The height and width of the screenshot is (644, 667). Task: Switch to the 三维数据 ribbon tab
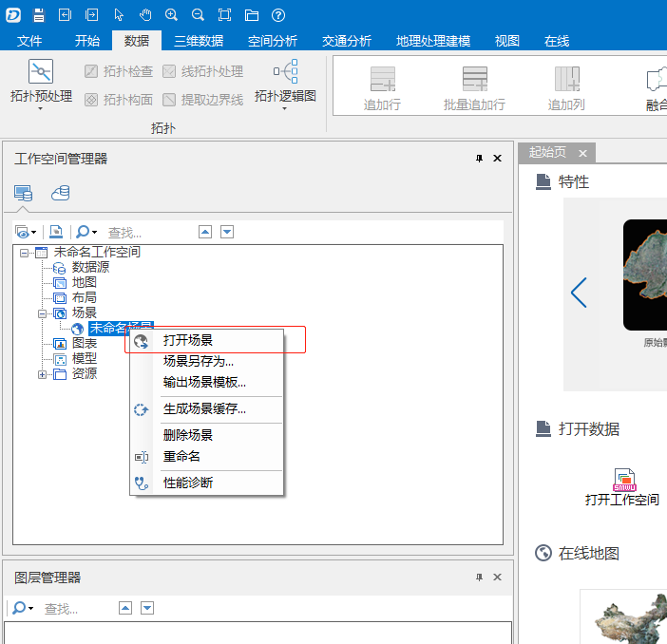(x=199, y=41)
